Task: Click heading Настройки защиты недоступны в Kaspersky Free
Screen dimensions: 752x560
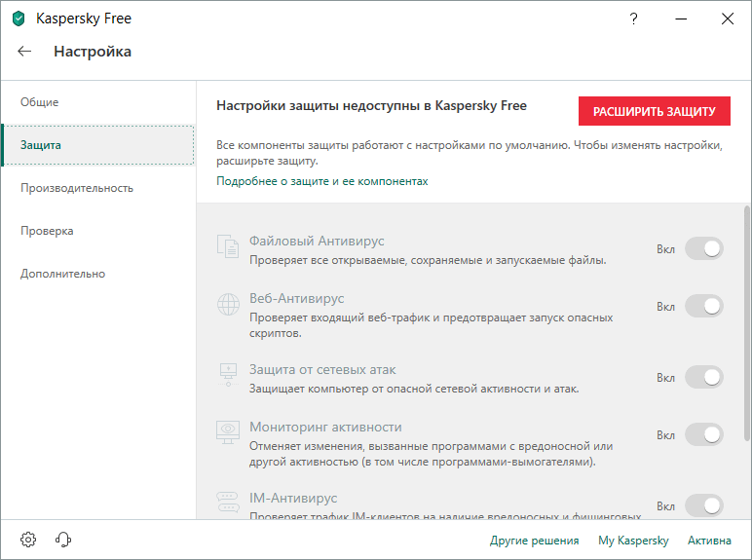Action: 371,105
